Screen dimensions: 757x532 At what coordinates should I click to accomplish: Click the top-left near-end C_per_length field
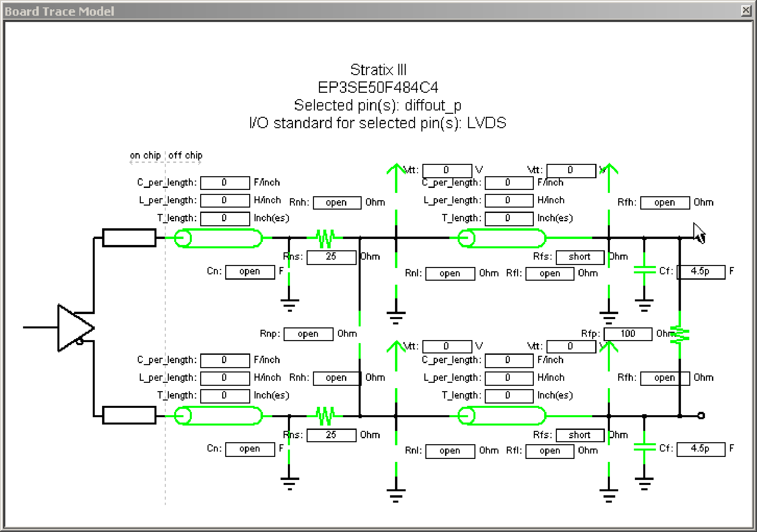tap(225, 183)
